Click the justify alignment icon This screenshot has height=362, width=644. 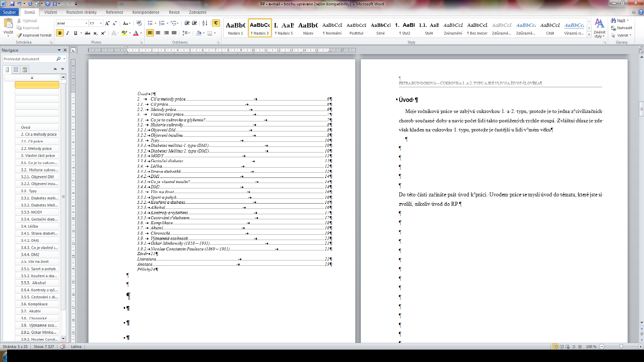click(x=174, y=33)
